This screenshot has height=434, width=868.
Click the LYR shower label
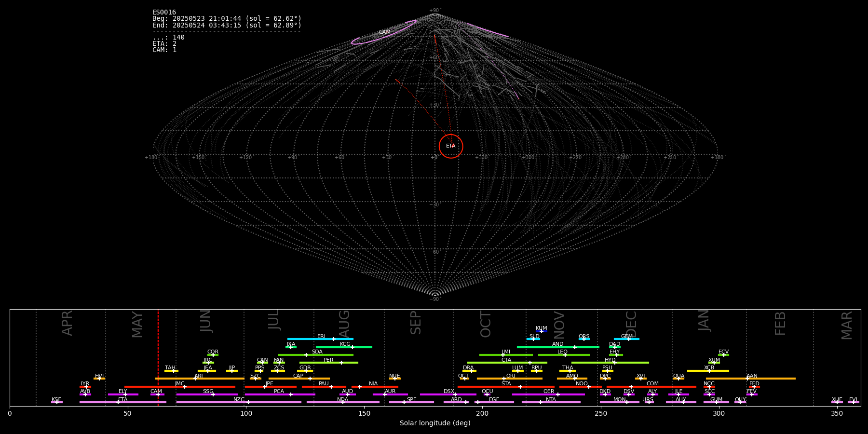pyautogui.click(x=85, y=383)
